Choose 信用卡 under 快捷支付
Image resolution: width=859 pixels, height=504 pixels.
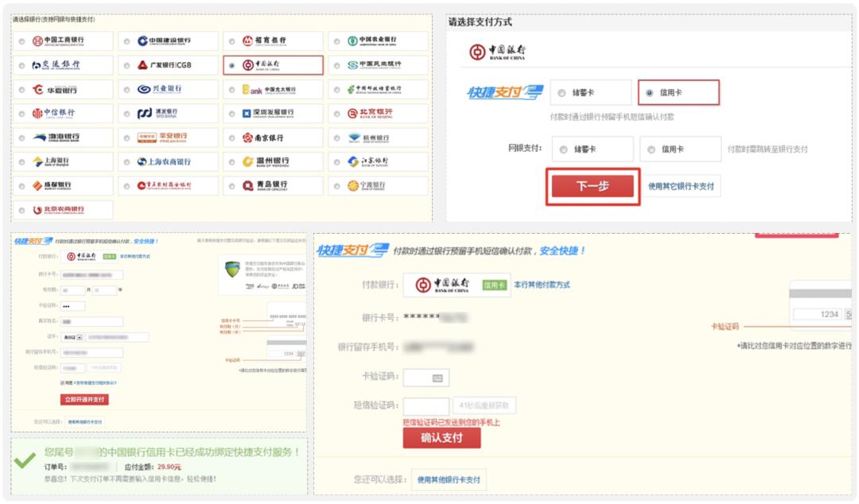point(649,93)
